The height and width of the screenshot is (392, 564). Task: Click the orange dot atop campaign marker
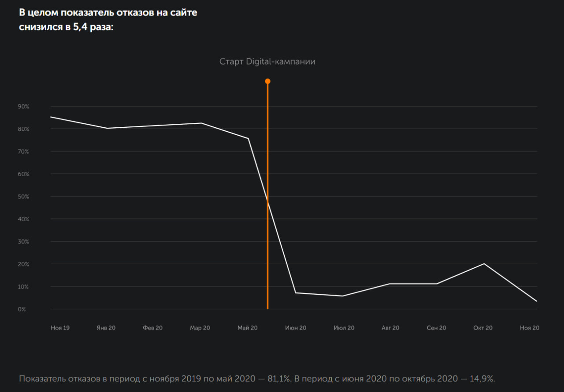[267, 81]
